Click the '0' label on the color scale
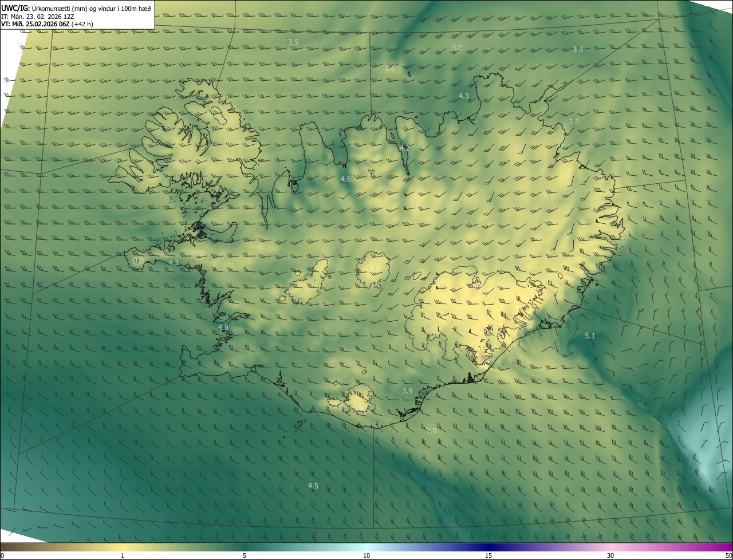Image resolution: width=733 pixels, height=560 pixels. point(2,555)
